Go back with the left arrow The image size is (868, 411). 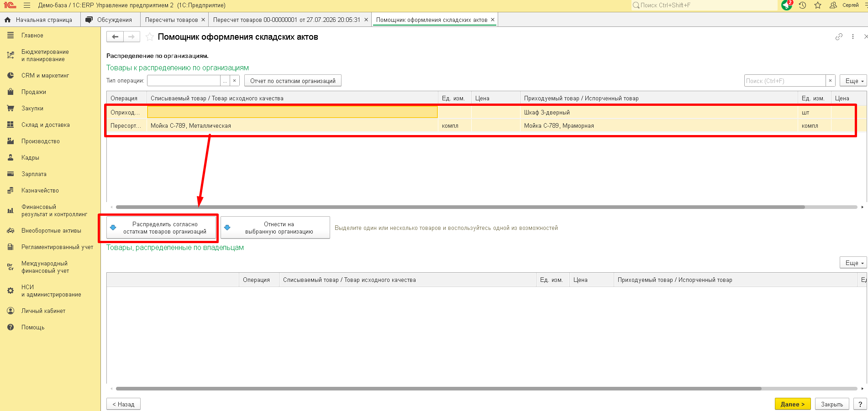pos(115,37)
